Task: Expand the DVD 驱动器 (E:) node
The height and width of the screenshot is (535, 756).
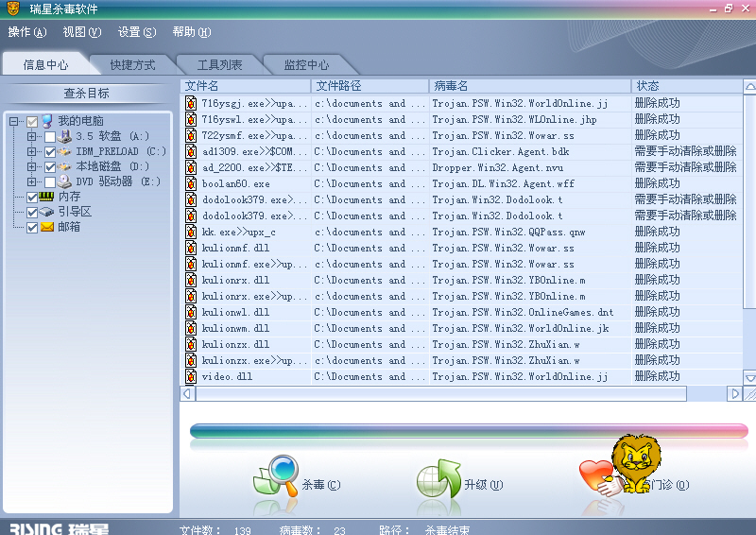Action: [31, 181]
